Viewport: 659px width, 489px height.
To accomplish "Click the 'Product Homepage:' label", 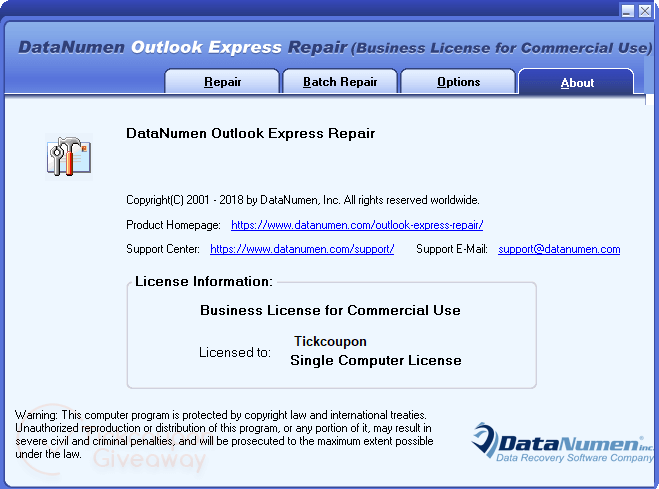I will coord(173,225).
